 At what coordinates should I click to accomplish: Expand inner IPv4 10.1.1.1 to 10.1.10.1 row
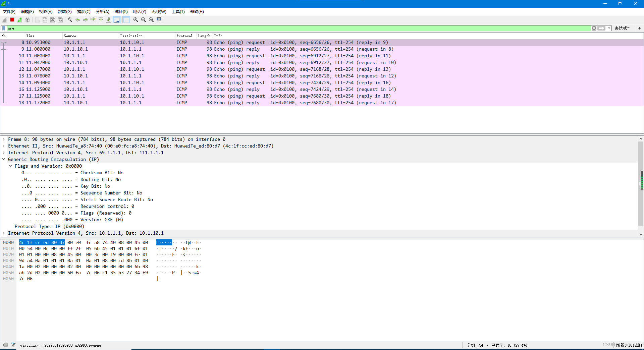4,233
